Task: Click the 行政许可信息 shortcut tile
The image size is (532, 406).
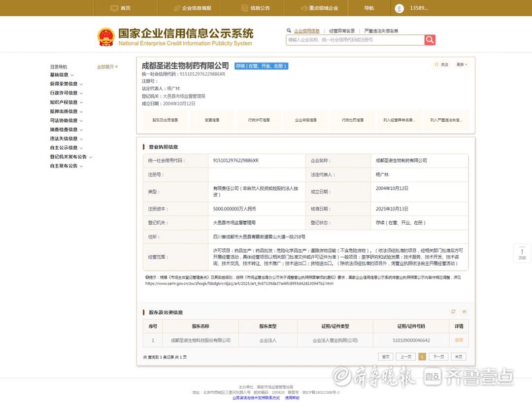Action: pos(259,120)
